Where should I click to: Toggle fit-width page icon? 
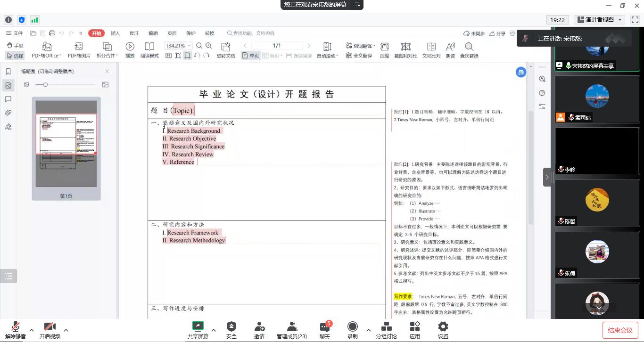(188, 56)
